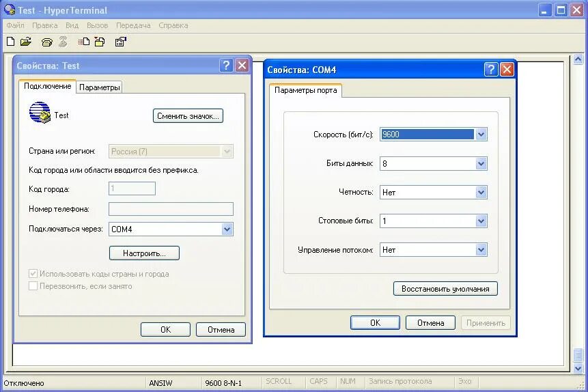The image size is (588, 392).
Task: Open the Четность dropdown
Action: 481,193
